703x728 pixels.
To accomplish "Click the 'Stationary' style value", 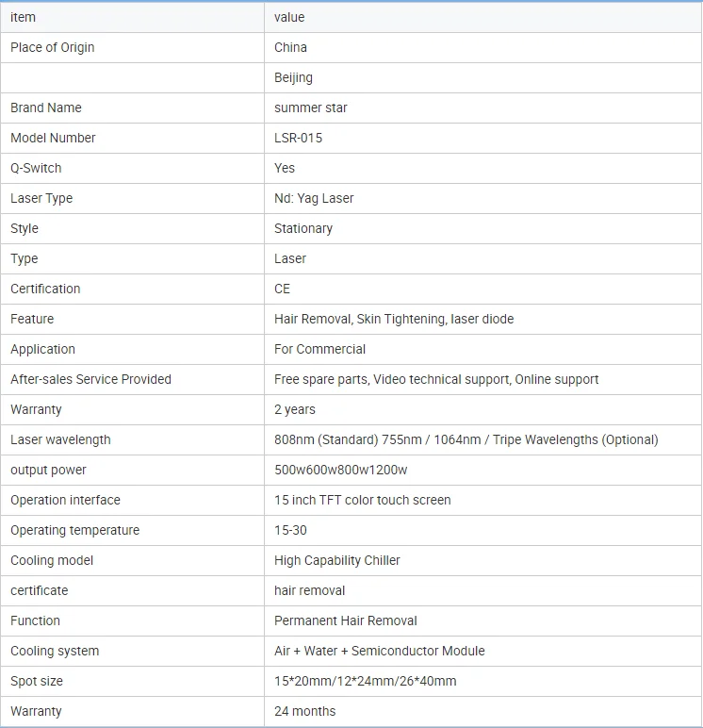I will coord(303,228).
